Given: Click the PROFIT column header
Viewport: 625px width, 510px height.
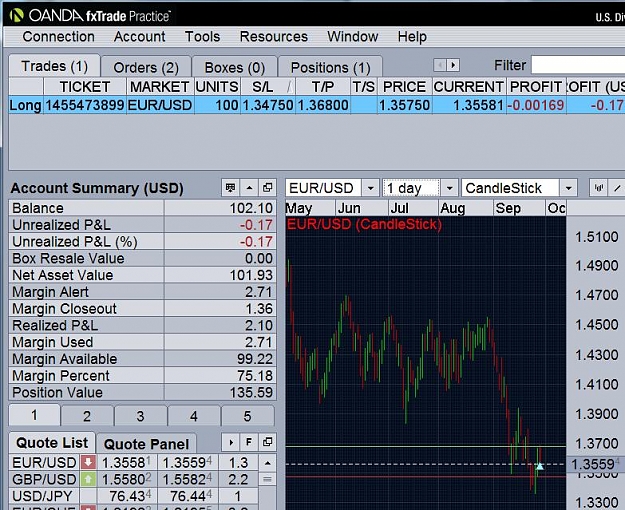Looking at the screenshot, I should point(536,87).
